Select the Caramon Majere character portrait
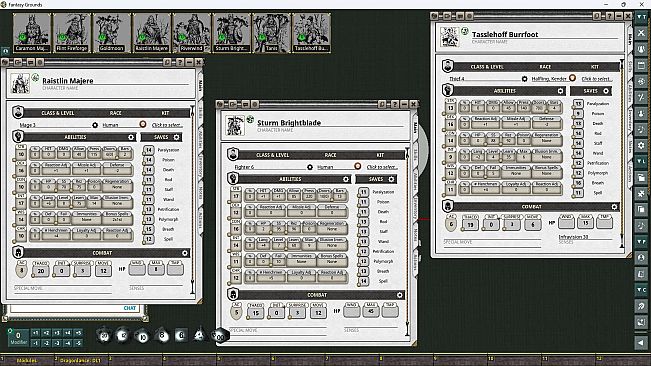 tap(32, 33)
